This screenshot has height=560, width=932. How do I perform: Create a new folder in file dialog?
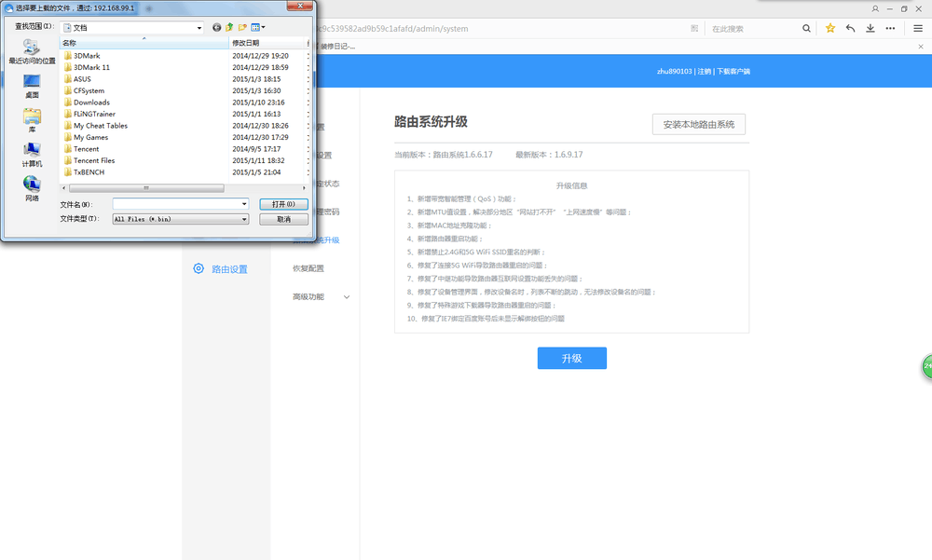(x=242, y=27)
